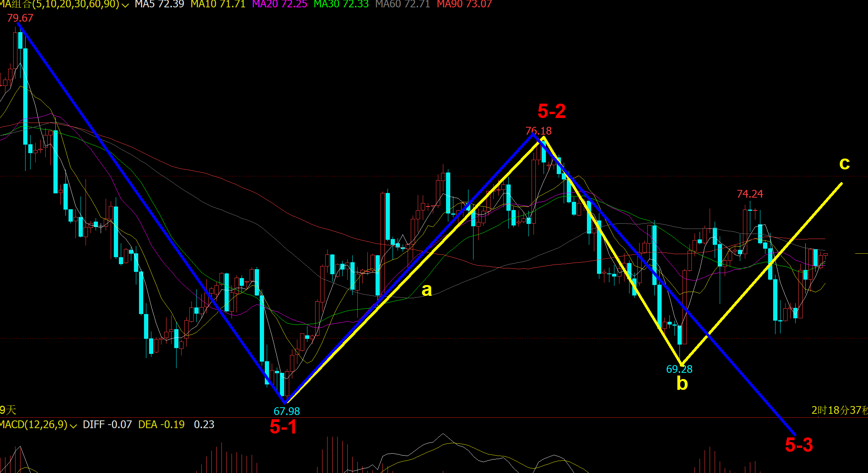The image size is (868, 473).
Task: Select the MA60 72.71 legend value
Action: pos(403,4)
